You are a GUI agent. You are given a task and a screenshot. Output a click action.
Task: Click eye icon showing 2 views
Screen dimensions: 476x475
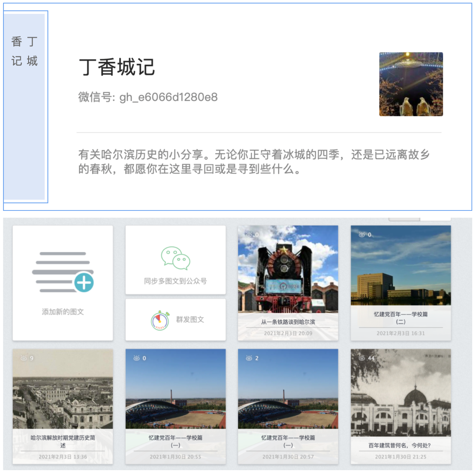[249, 358]
